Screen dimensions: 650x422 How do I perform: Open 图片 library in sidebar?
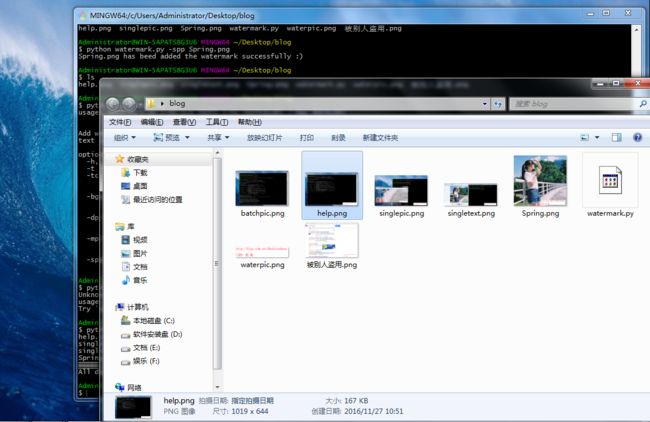140,253
